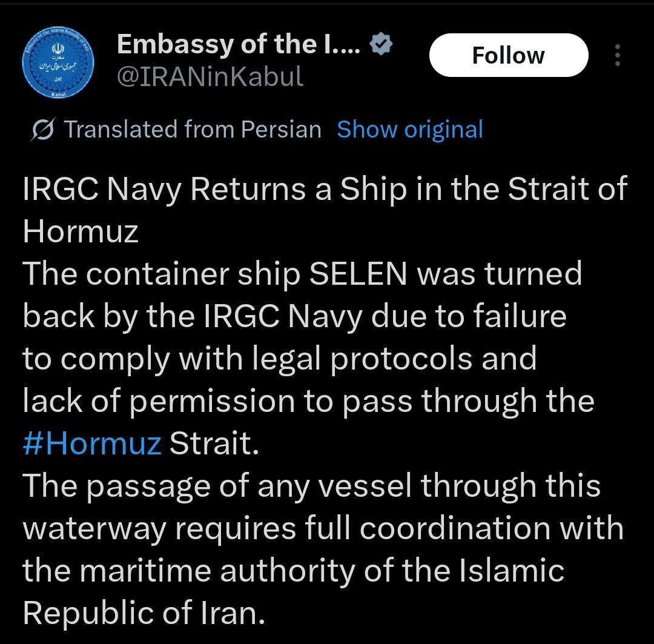Click the Follow button
654x644 pixels.
pyautogui.click(x=508, y=55)
